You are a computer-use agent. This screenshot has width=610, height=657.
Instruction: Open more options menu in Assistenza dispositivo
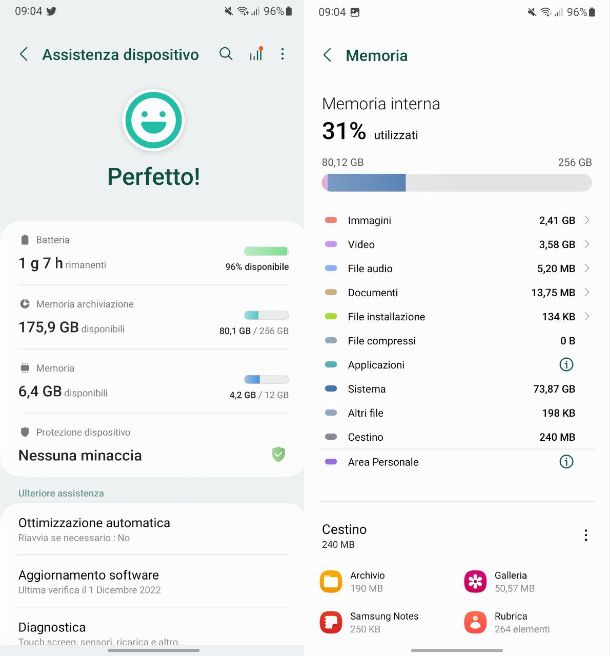(x=283, y=54)
